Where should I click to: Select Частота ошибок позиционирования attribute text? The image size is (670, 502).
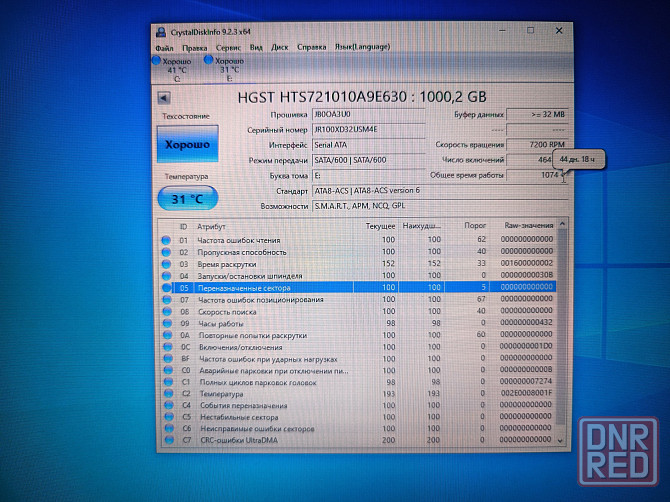261,300
